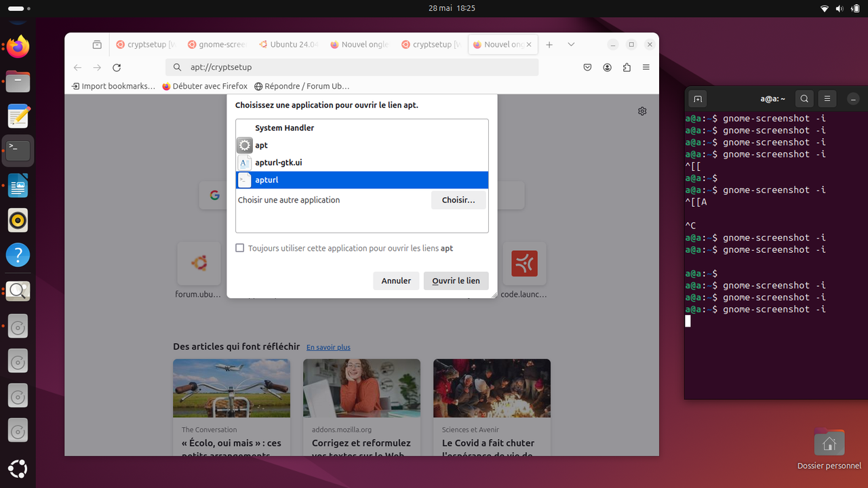Open Répondre / Forum Ub… bookmark

tap(302, 86)
